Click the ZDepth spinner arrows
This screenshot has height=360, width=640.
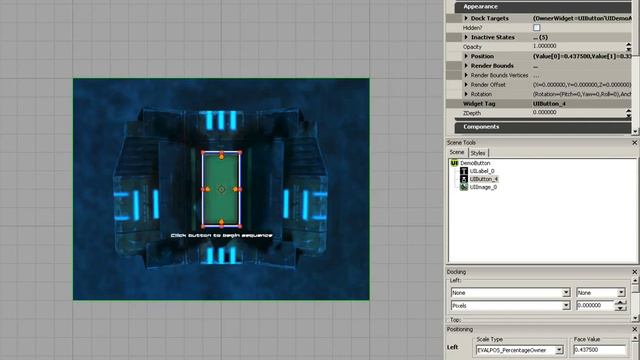tap(628, 113)
